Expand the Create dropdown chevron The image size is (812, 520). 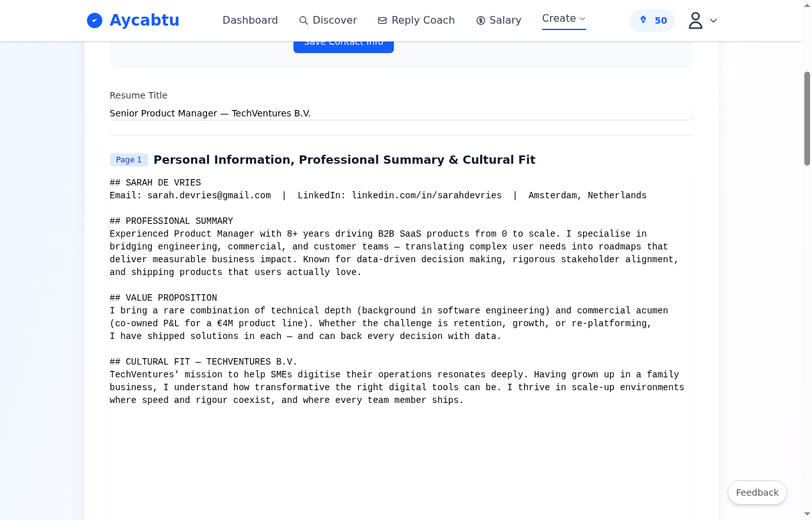point(582,19)
